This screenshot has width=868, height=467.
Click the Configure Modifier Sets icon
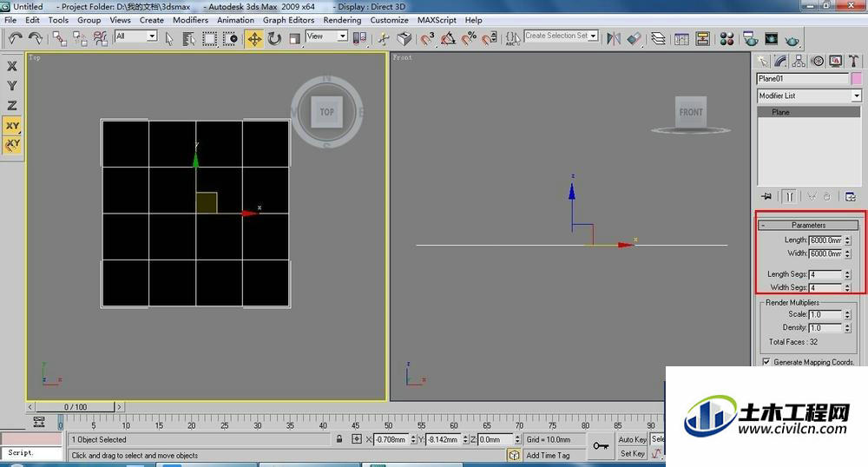851,196
